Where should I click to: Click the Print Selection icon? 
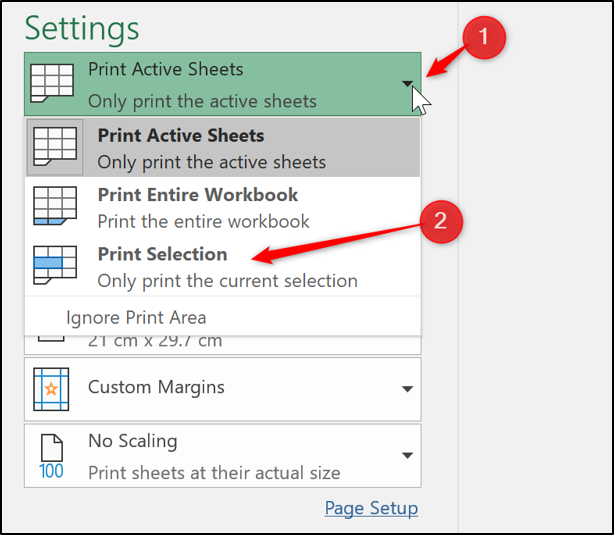tap(55, 266)
